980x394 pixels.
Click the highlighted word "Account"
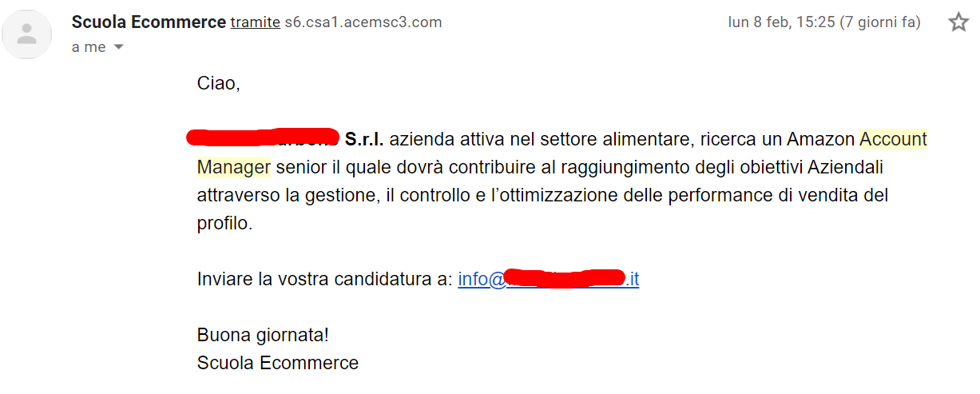click(x=893, y=139)
